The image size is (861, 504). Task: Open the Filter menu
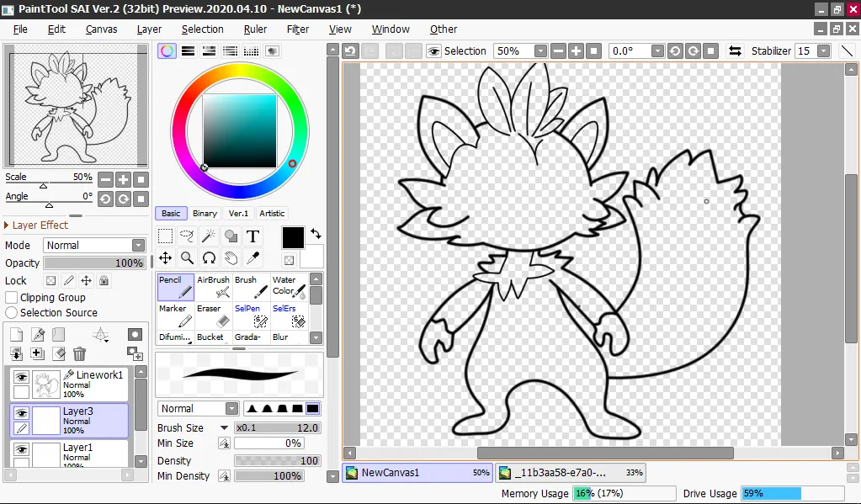click(x=298, y=29)
